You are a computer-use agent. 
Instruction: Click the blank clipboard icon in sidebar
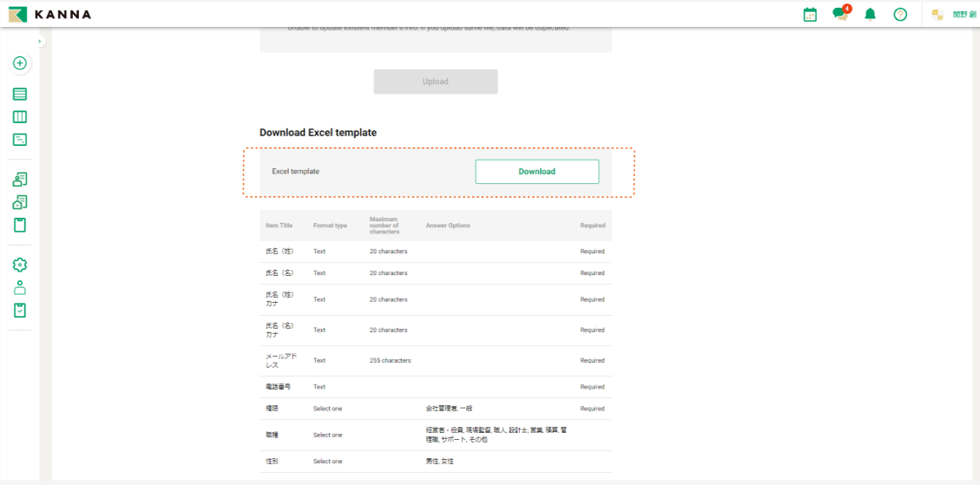[x=20, y=226]
